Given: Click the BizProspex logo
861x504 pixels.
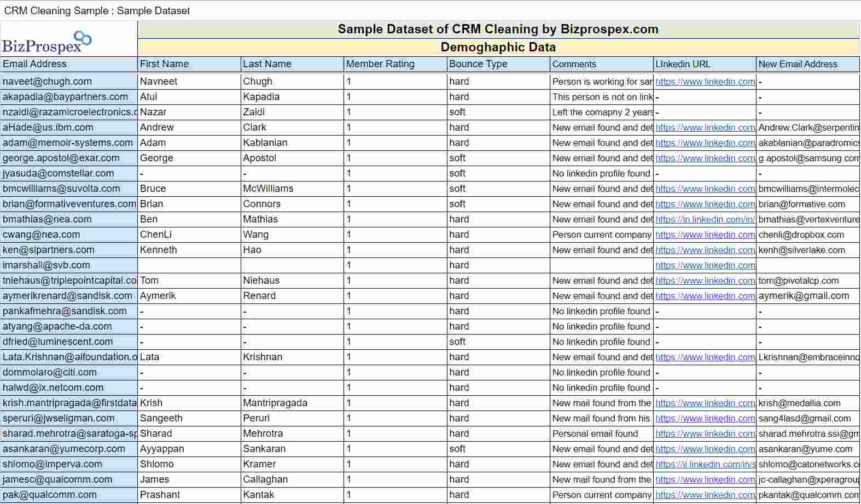Looking at the screenshot, I should tap(47, 42).
